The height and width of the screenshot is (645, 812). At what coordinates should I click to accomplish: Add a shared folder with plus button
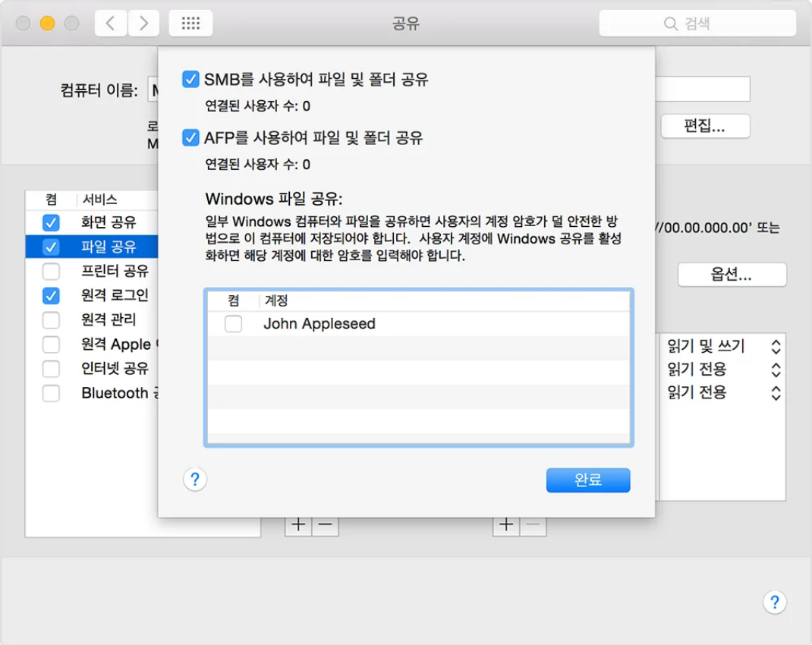click(x=298, y=525)
